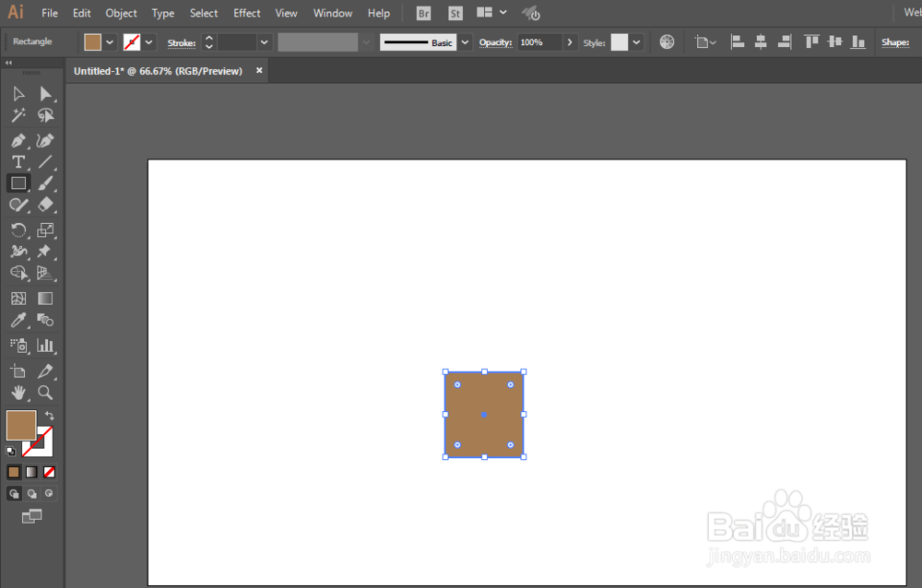The image size is (922, 588).
Task: Select the Scale tool
Action: pos(45,229)
